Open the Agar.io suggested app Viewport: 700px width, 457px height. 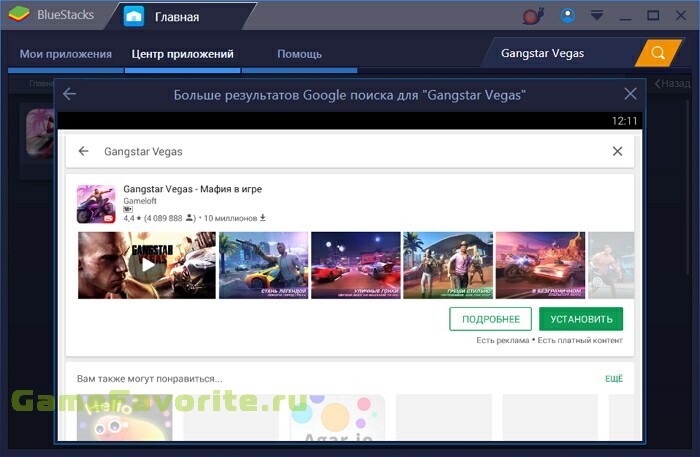click(x=337, y=417)
